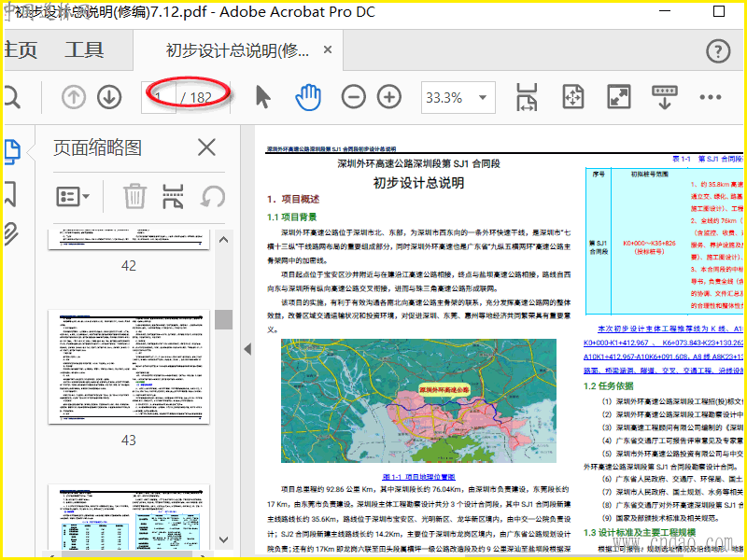Rotate page thumbnails with rotate icon

point(214,196)
